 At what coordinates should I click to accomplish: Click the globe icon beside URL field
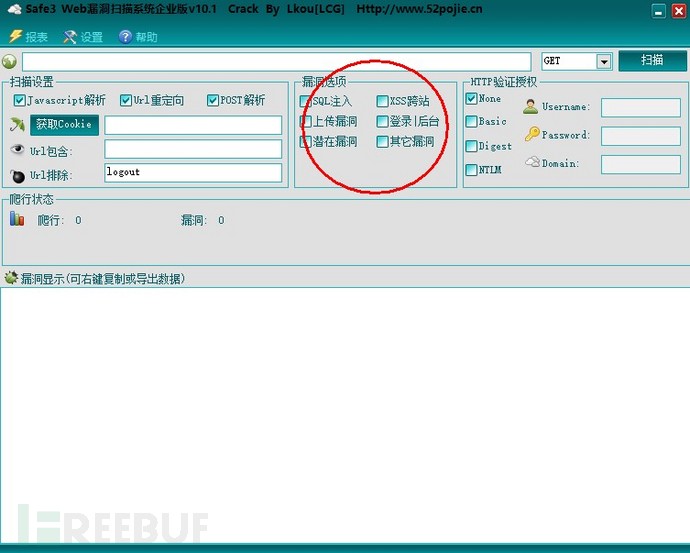tap(9, 62)
